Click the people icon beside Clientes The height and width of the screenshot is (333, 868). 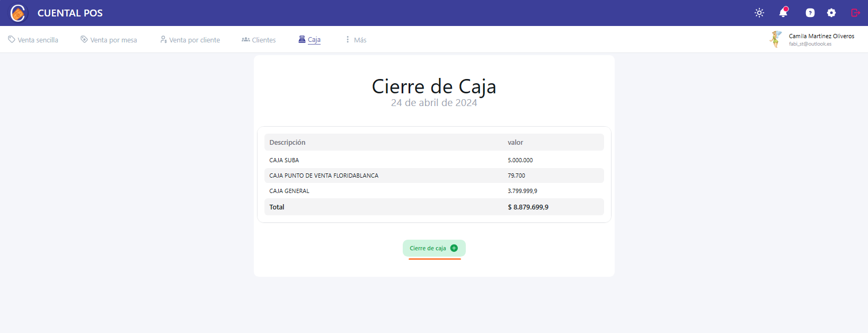point(246,40)
